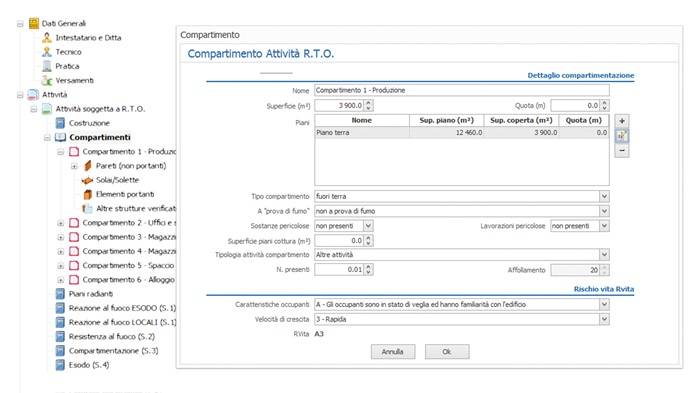Click the Compartimento 3 - Magazzino icon
Viewport: 700px width, 393px height.
74,237
